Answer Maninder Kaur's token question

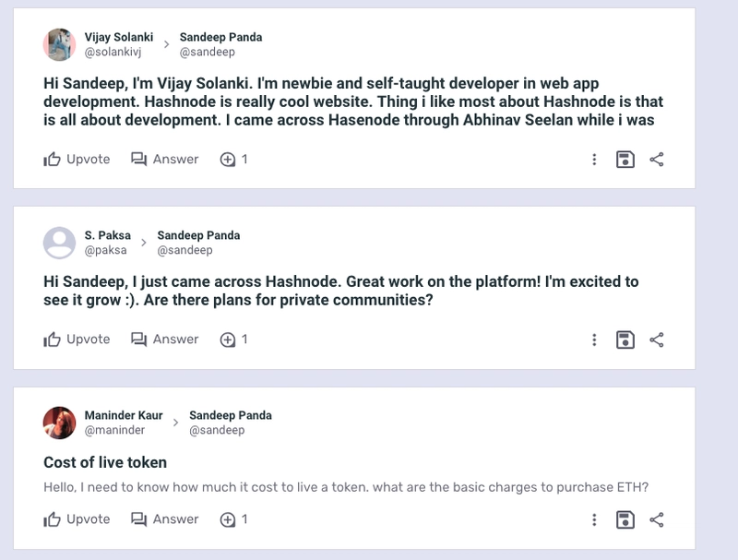tap(165, 519)
